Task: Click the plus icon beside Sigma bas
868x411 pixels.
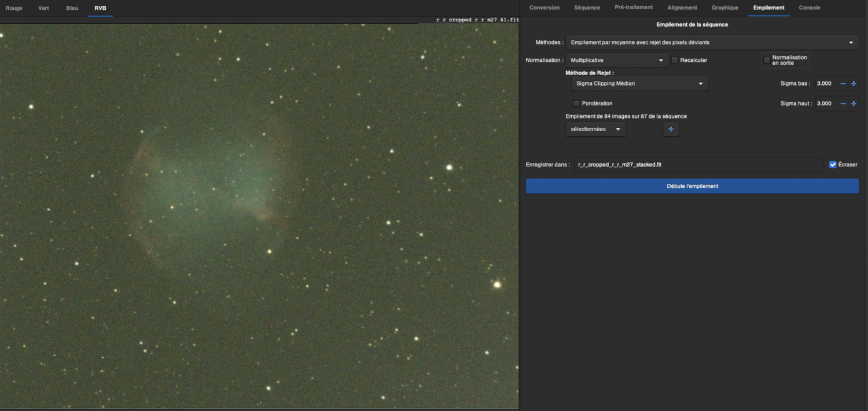Action: coord(853,84)
